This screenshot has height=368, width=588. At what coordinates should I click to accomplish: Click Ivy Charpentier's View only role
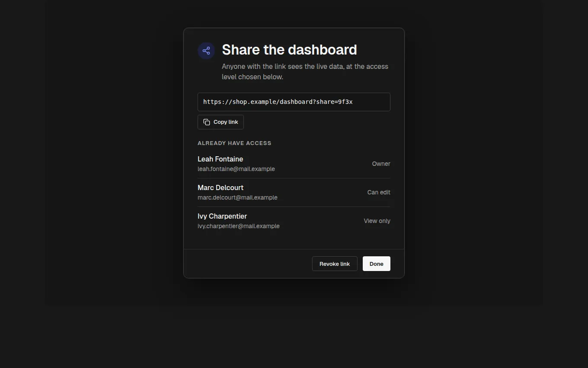pos(377,221)
